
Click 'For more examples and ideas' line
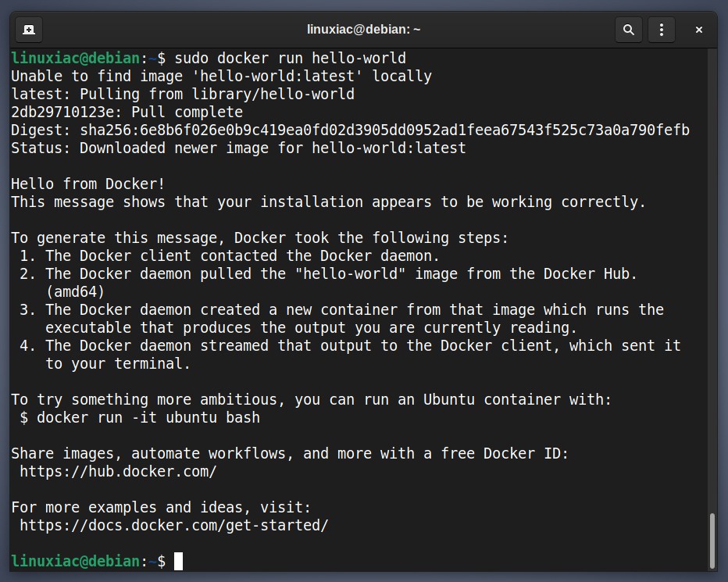tap(161, 507)
